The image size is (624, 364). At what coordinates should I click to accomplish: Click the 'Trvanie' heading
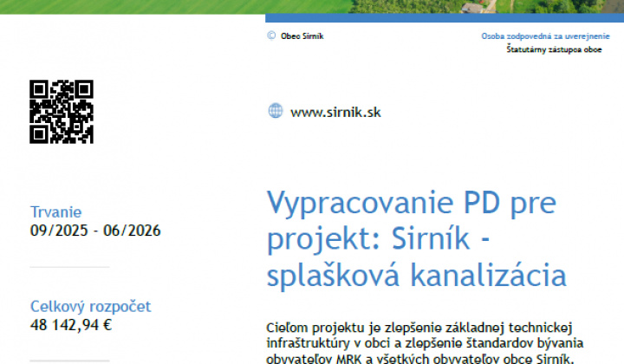click(56, 212)
